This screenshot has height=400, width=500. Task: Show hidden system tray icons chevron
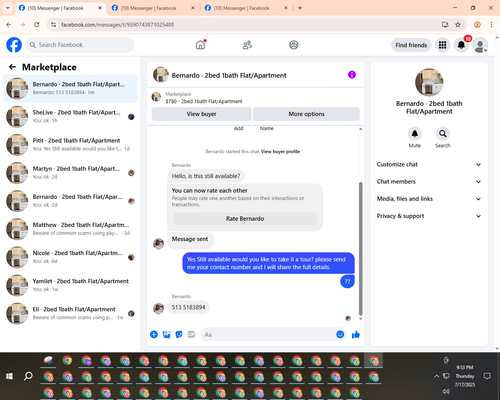[436, 376]
